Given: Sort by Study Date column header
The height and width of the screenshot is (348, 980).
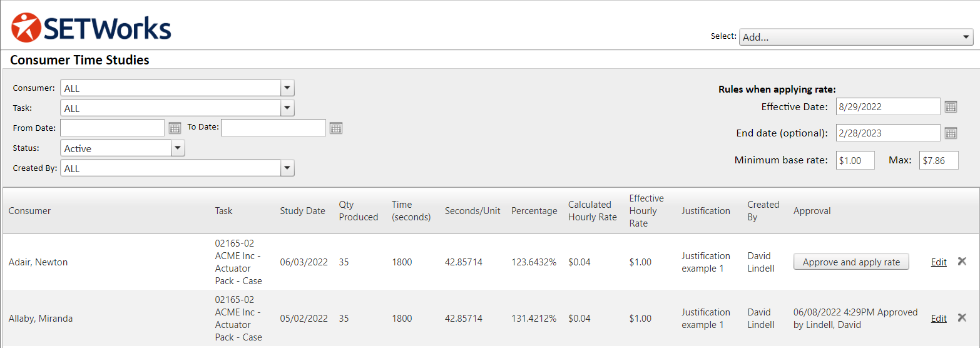Looking at the screenshot, I should [x=302, y=211].
